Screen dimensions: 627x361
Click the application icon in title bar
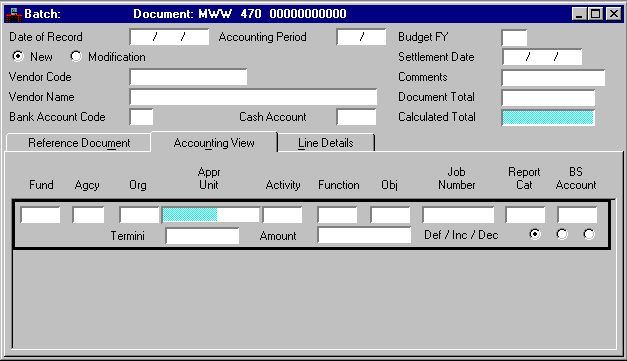pos(14,14)
